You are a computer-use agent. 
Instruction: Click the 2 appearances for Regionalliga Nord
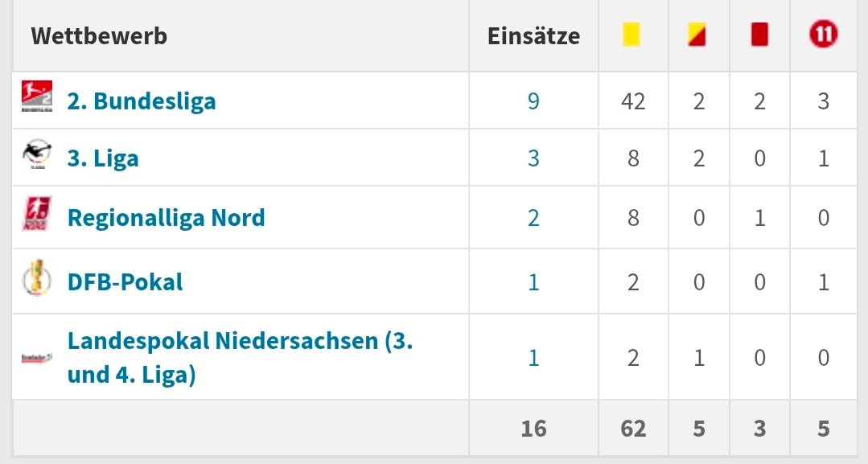pos(533,218)
